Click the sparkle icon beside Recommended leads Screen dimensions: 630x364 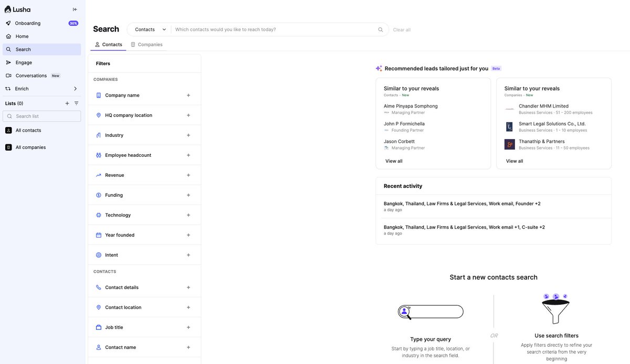pos(379,68)
